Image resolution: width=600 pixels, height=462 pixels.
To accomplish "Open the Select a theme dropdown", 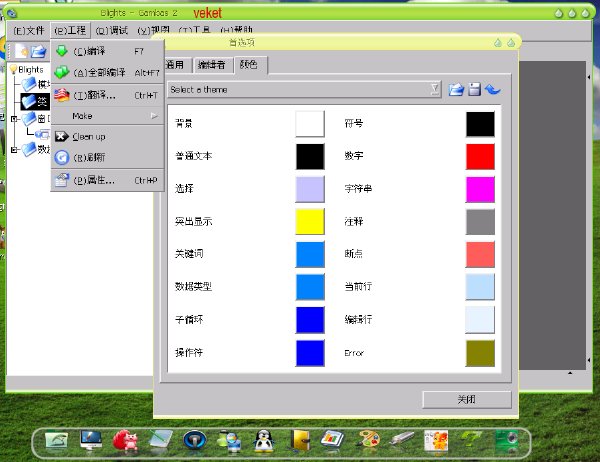I will point(305,90).
